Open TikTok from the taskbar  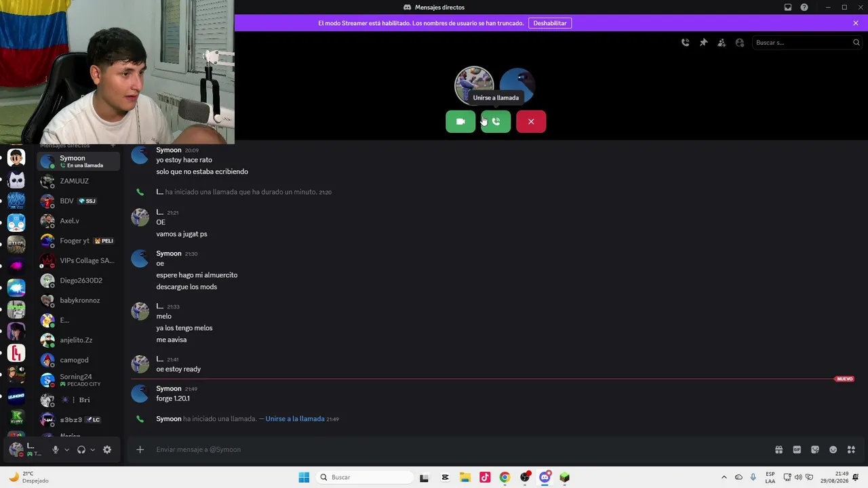tap(485, 477)
